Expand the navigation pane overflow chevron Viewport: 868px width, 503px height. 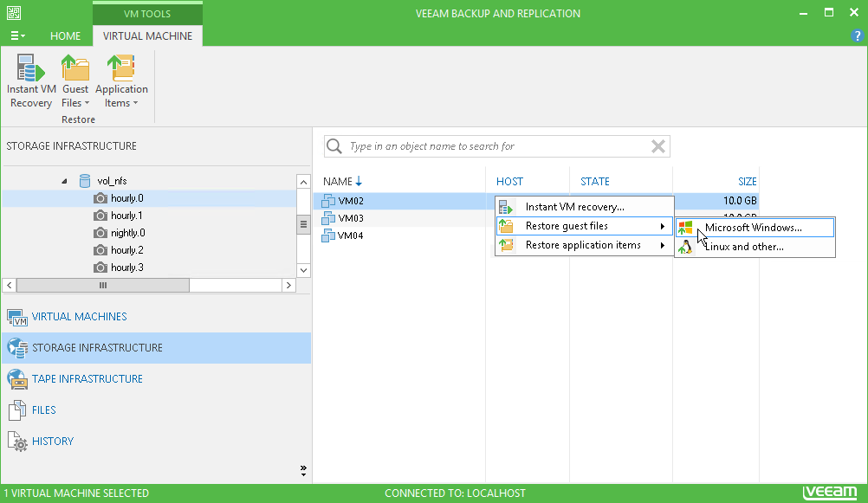click(x=303, y=470)
